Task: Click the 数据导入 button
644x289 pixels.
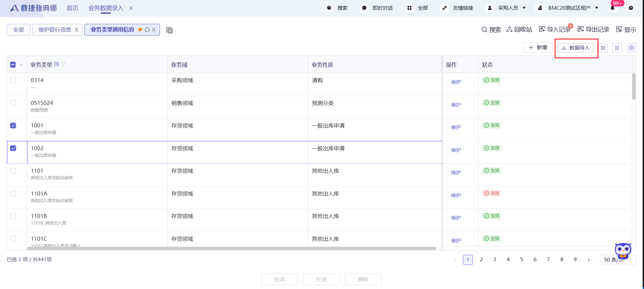Action: click(x=575, y=48)
